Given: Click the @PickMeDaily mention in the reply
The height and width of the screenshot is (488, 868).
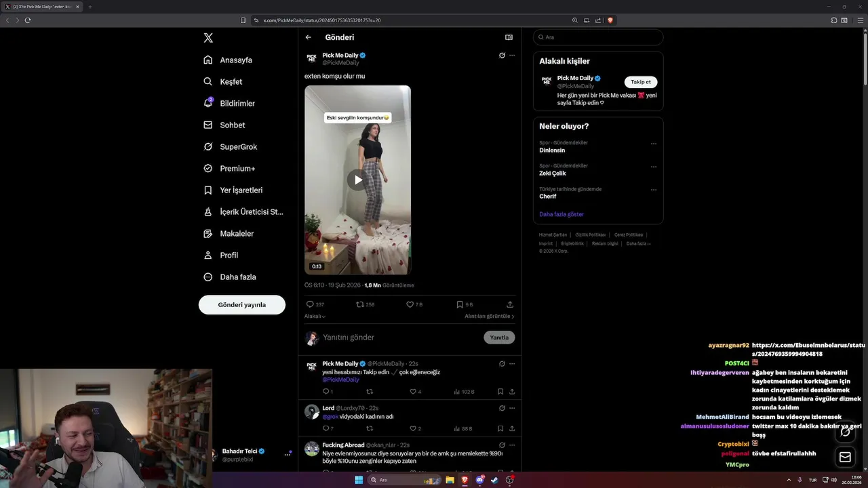Looking at the screenshot, I should click(340, 380).
